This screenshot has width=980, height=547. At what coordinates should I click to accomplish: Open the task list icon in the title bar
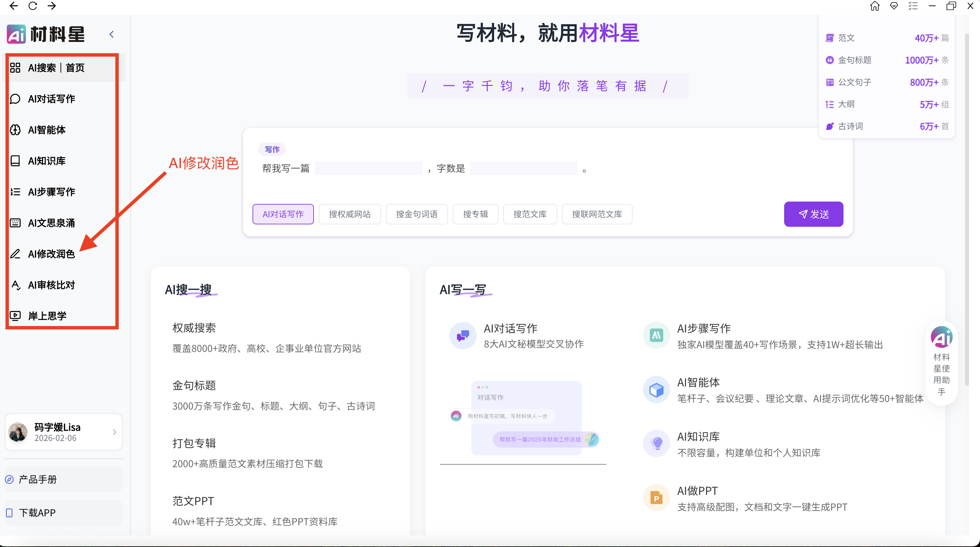[x=913, y=6]
